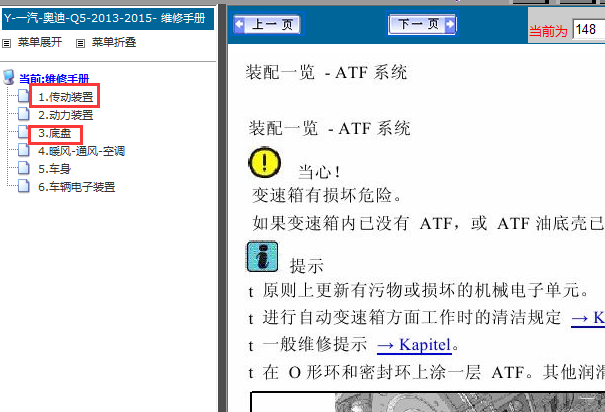The image size is (605, 412).
Task: Click the assembly diagram image at bottom
Action: (428, 402)
